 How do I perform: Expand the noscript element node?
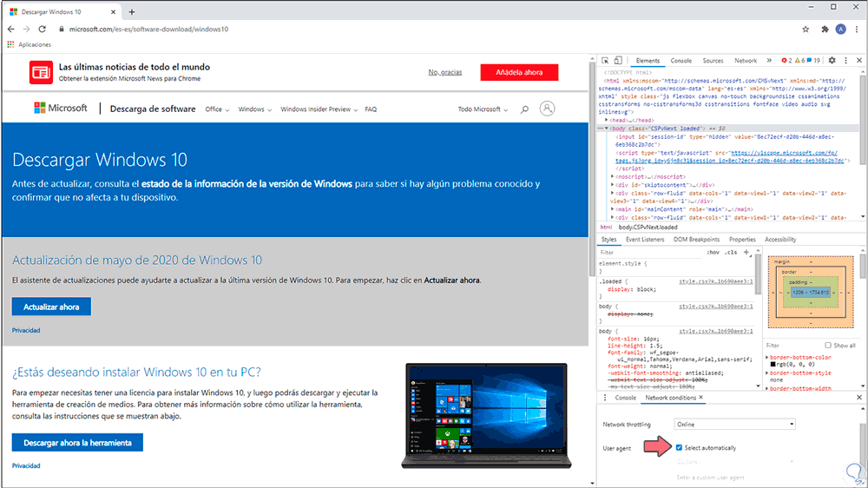click(612, 176)
